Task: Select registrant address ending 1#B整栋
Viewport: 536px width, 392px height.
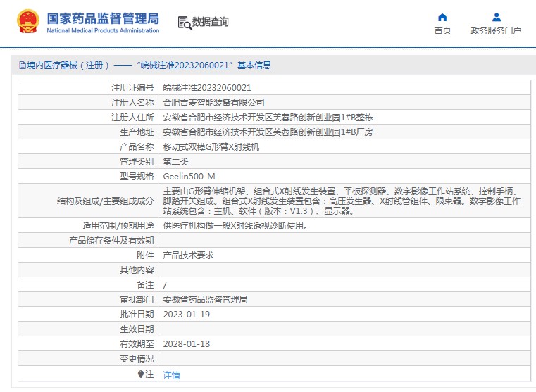Action: [x=268, y=118]
